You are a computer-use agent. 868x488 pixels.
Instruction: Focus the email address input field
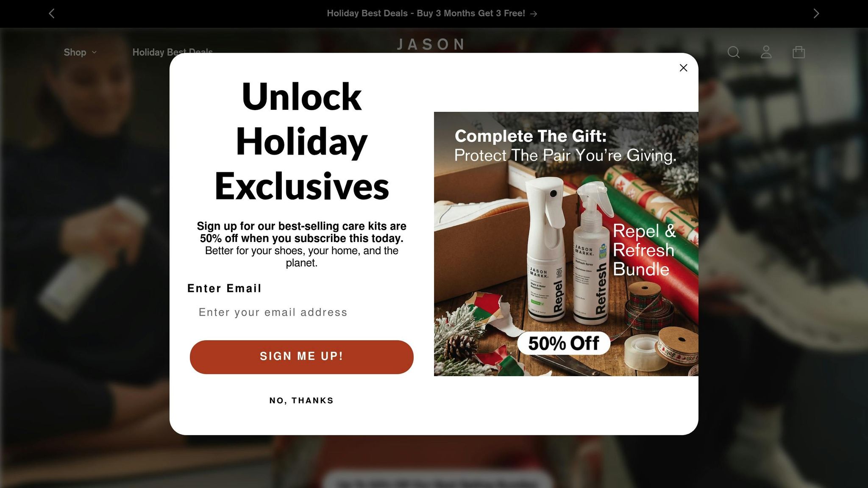(x=301, y=312)
